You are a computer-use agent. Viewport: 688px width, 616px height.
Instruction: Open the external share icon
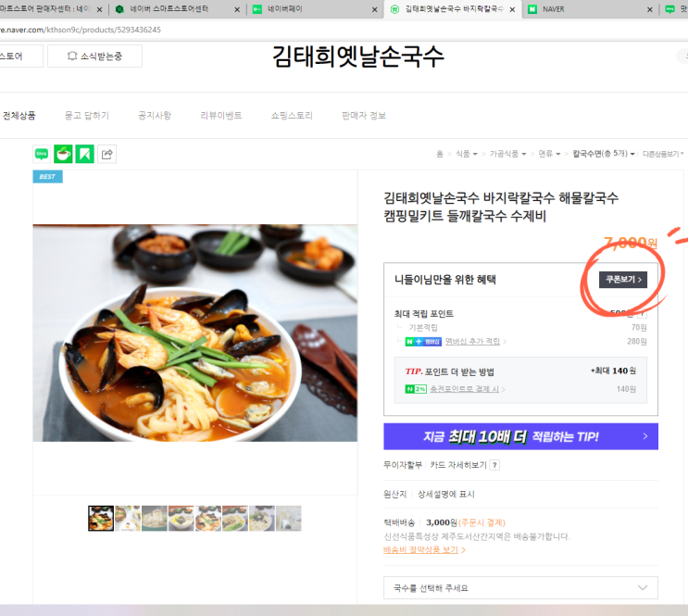click(106, 154)
